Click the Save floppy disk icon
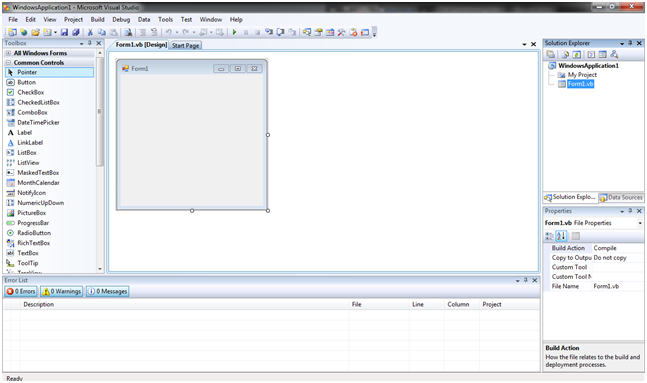Image resolution: width=647 pixels, height=383 pixels. click(64, 32)
